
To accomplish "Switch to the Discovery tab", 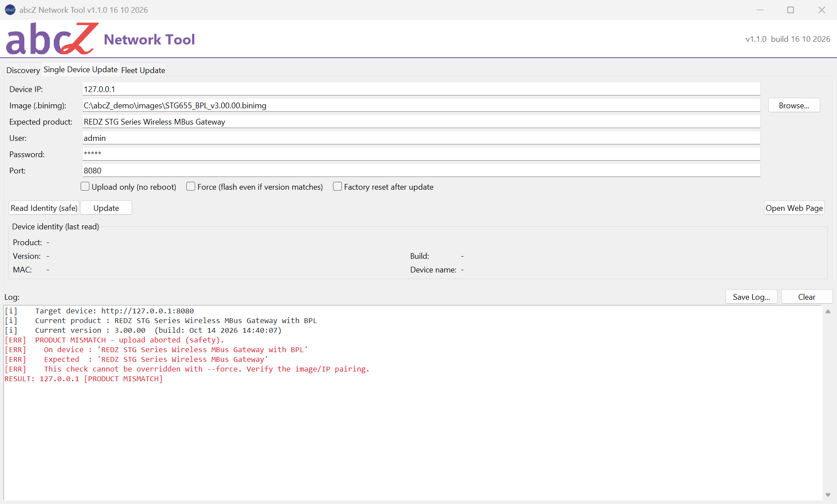I will [23, 70].
